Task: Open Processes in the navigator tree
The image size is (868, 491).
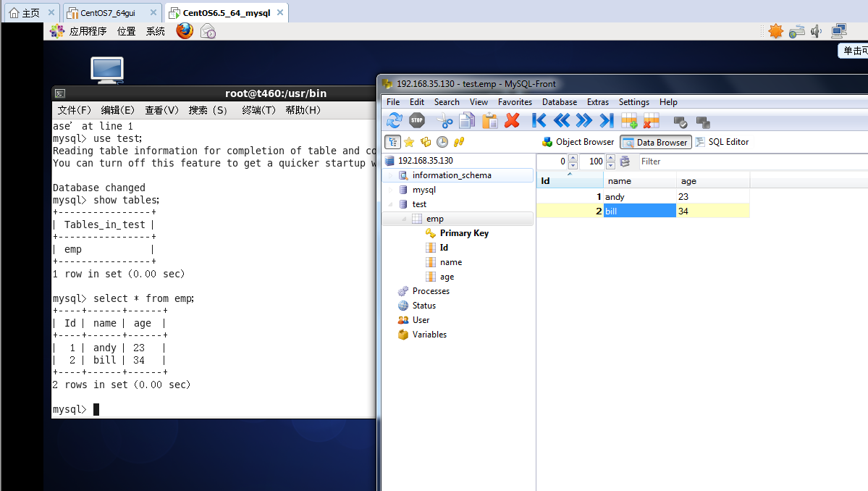Action: 431,290
